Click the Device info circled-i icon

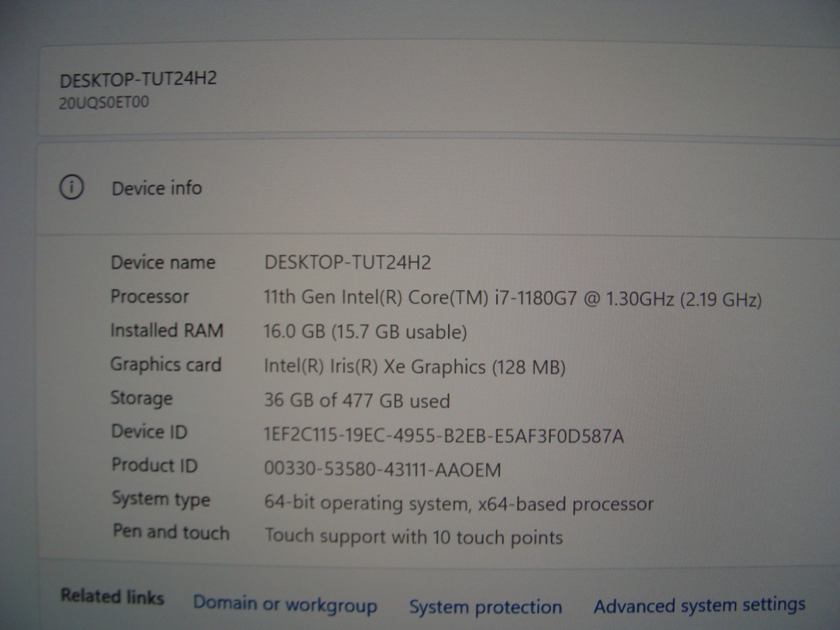pyautogui.click(x=71, y=187)
